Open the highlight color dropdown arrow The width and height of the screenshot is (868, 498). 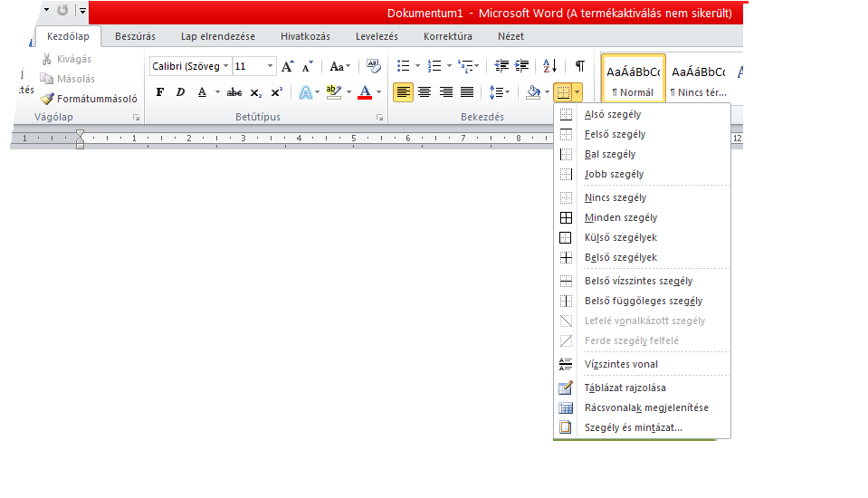point(348,92)
